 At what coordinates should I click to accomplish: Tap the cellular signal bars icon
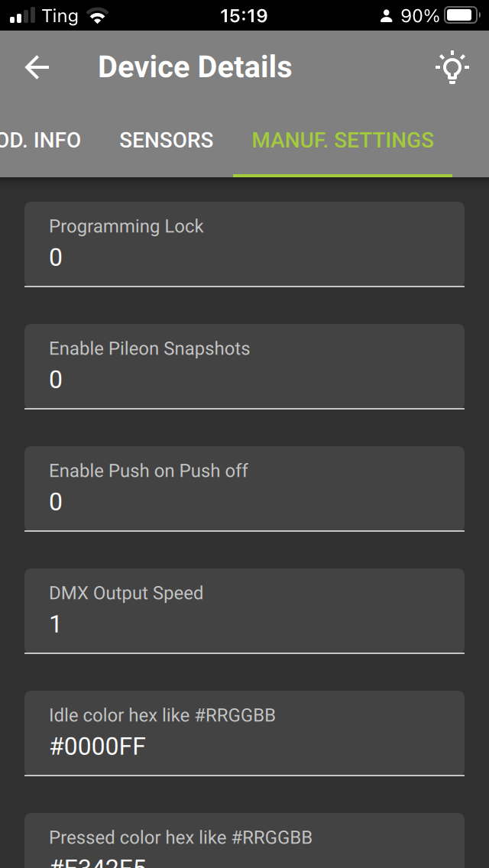click(x=23, y=15)
